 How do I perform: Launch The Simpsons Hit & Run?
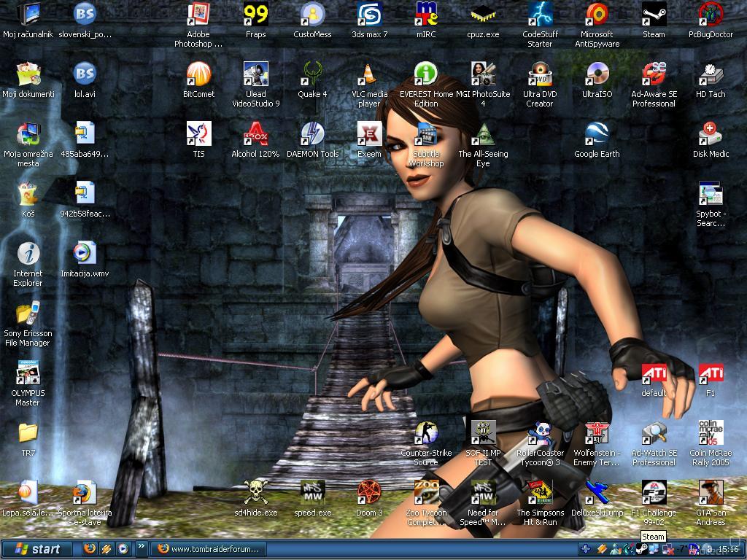point(540,503)
